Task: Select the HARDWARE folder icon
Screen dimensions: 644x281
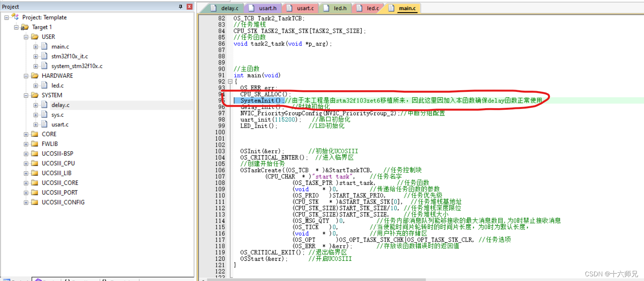Action: point(35,76)
